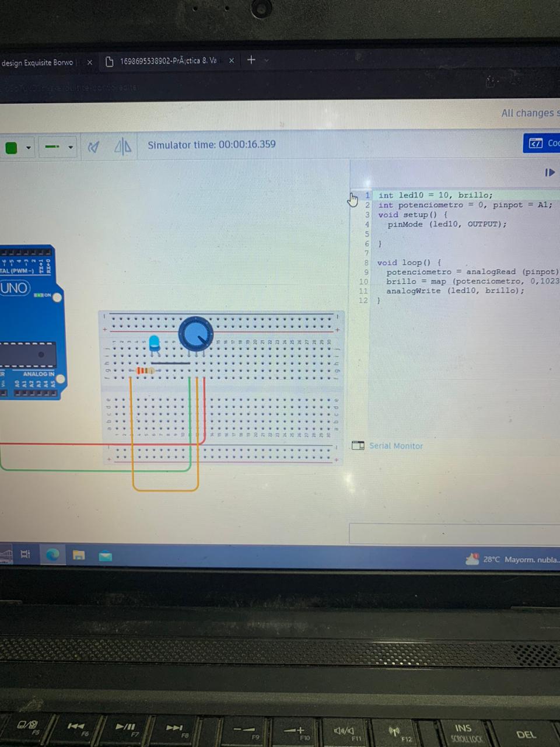Open the wire color dropdown arrow
This screenshot has width=560, height=747.
click(28, 148)
